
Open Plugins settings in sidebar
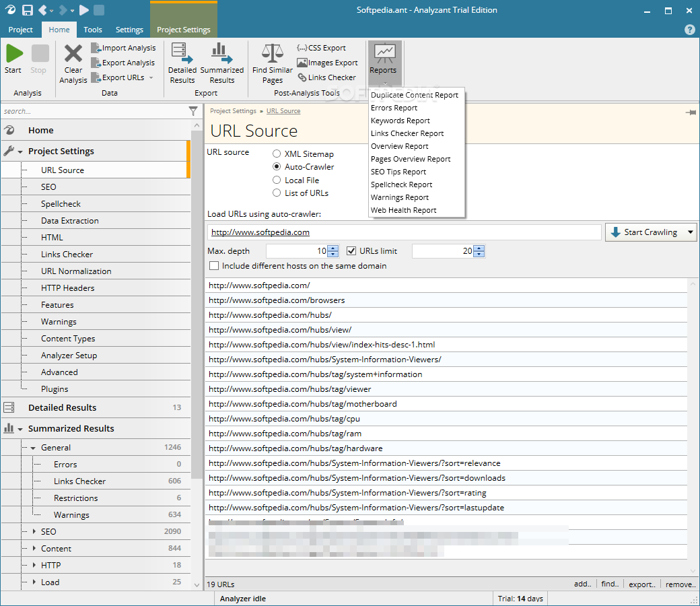96,389
